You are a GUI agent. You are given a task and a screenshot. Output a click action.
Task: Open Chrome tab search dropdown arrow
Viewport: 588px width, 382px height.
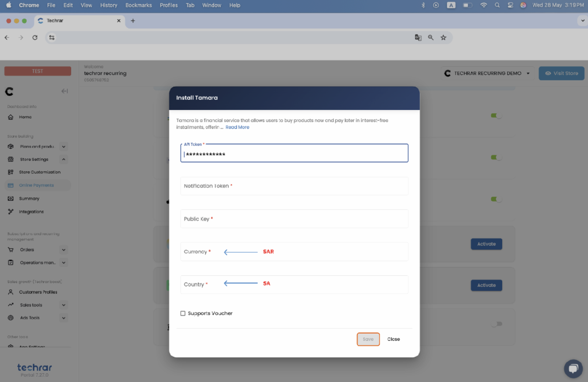[583, 21]
